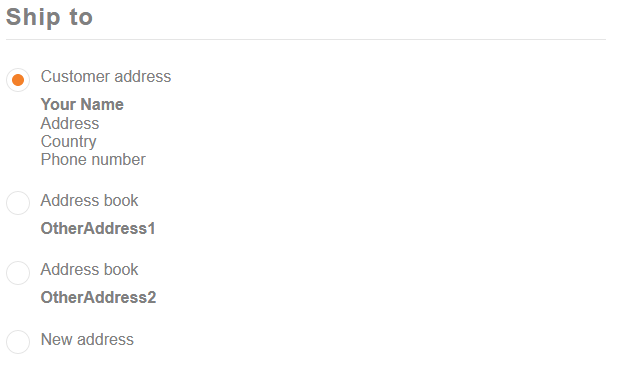Click the New address label text
This screenshot has width=617, height=373.
(x=87, y=339)
